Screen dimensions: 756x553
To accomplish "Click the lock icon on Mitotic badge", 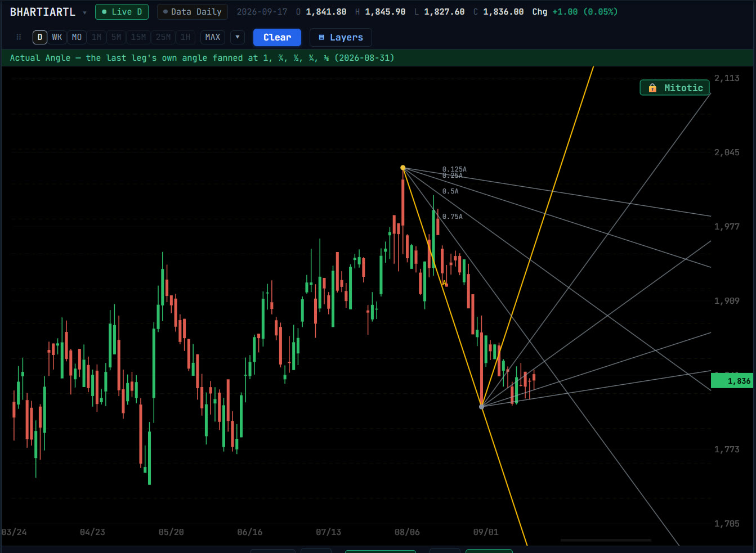I will click(652, 88).
